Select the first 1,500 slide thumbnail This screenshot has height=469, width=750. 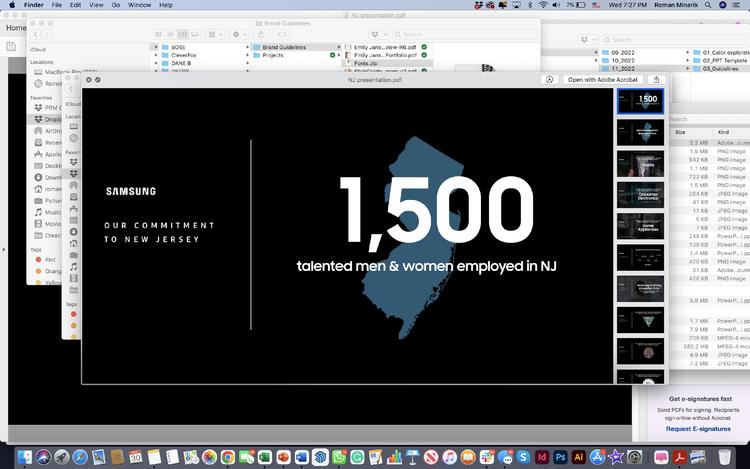tap(640, 101)
